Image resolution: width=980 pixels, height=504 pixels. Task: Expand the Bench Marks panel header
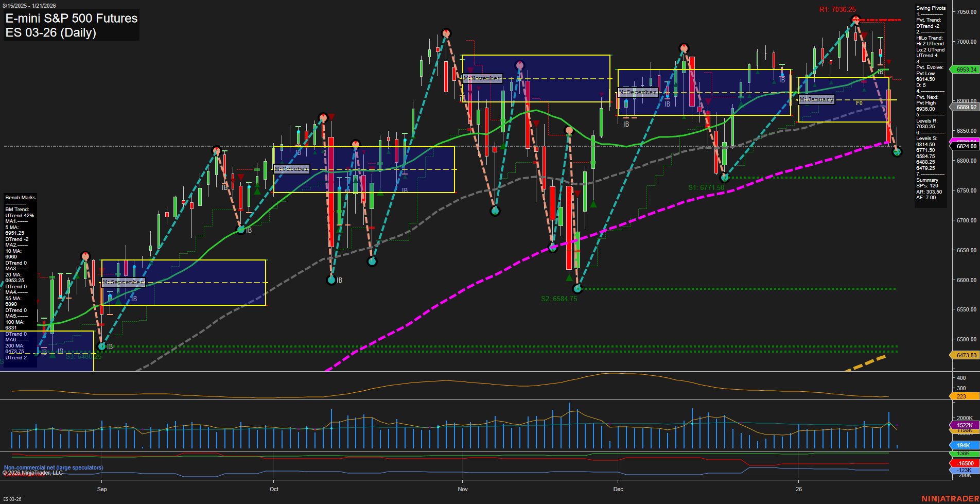coord(20,197)
